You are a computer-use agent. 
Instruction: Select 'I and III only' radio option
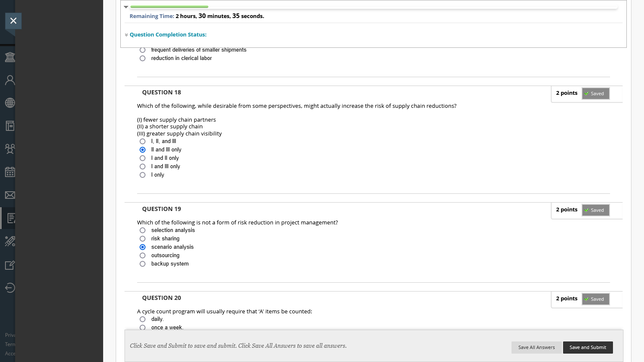(x=143, y=167)
